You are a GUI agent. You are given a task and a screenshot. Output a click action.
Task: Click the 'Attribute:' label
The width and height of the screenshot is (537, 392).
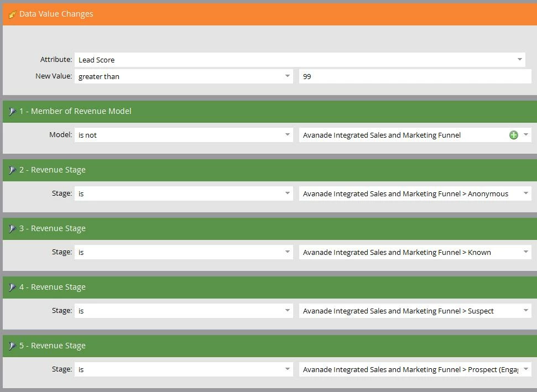click(56, 60)
